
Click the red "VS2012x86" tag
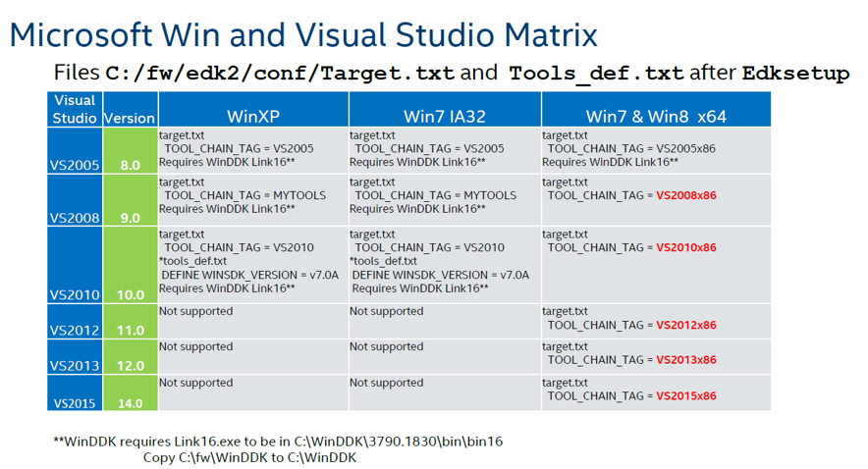[x=686, y=325]
